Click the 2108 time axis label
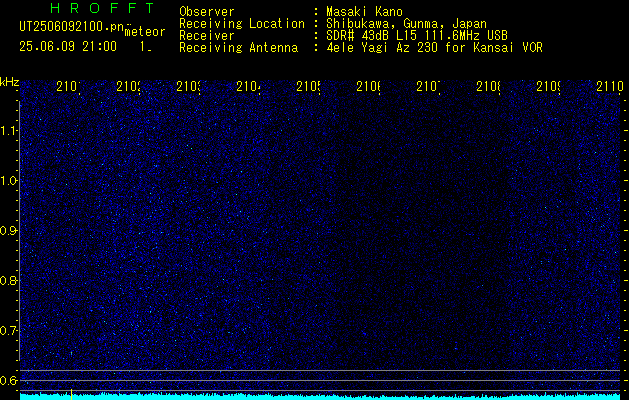The image size is (629, 400). [489, 87]
